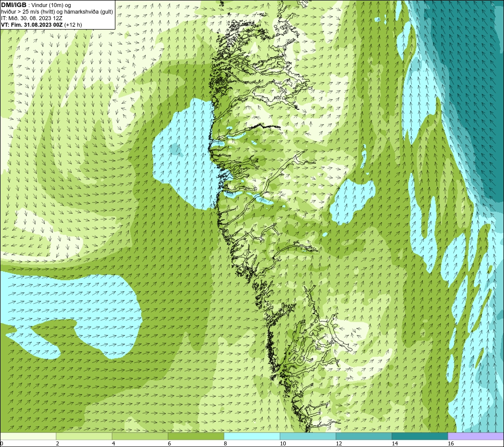
Task: Click the light green 2–4 legend swatch
Action: pos(84,436)
